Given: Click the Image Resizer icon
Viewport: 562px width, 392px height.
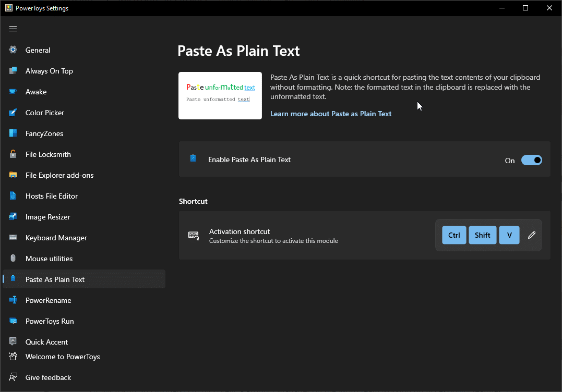Looking at the screenshot, I should pyautogui.click(x=13, y=216).
